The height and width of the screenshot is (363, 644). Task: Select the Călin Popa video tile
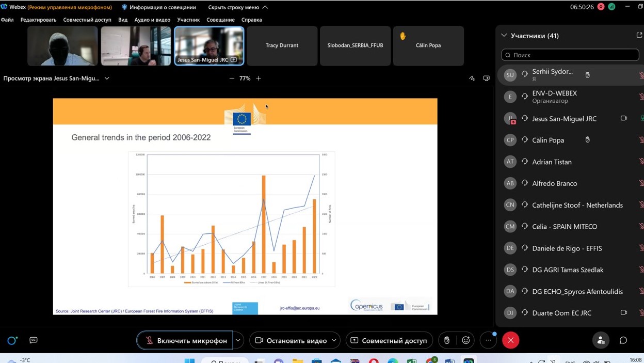coord(428,46)
